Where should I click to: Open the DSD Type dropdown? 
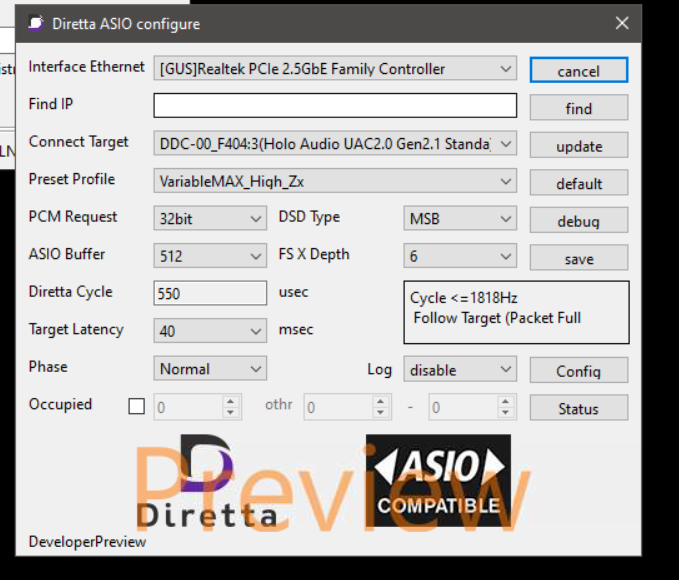tap(460, 219)
